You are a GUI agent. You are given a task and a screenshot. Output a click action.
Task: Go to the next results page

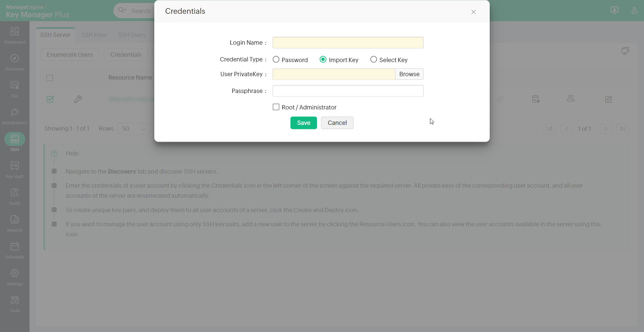pyautogui.click(x=606, y=129)
